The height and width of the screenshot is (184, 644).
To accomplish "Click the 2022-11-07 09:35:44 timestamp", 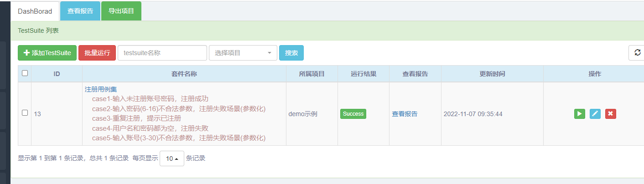I will (x=473, y=114).
